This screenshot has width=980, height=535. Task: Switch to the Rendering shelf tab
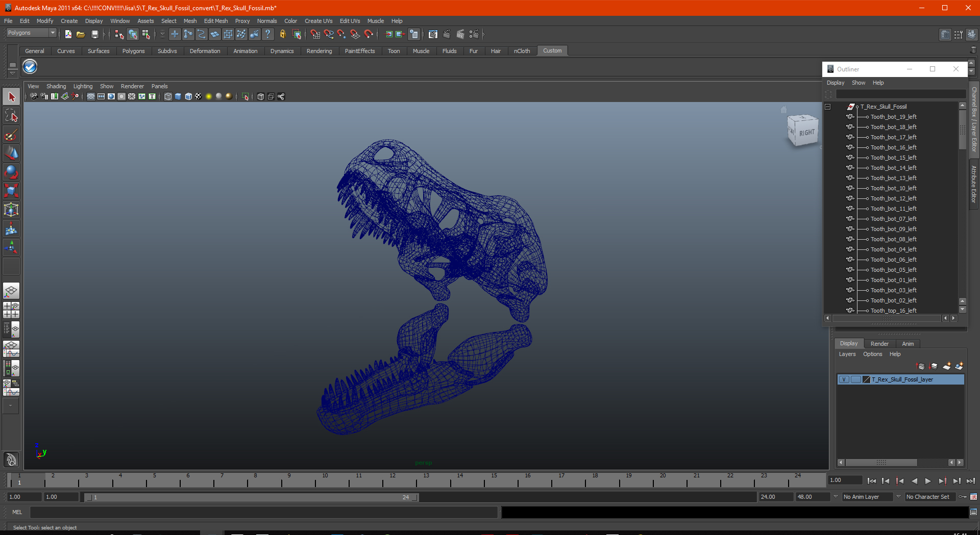(x=319, y=51)
